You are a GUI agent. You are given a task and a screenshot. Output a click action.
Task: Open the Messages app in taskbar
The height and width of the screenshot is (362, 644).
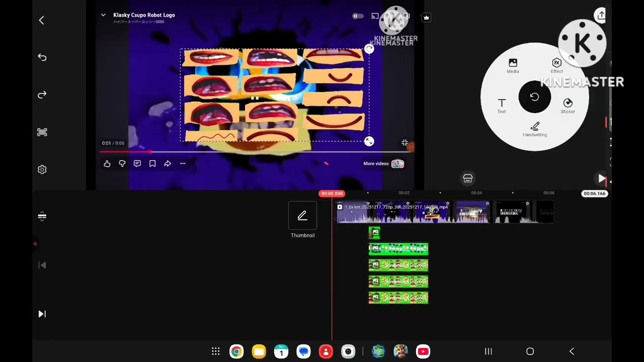coord(303,351)
